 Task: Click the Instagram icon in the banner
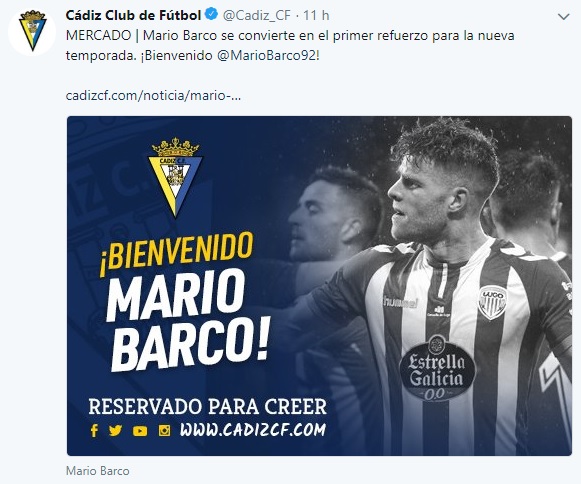(165, 430)
